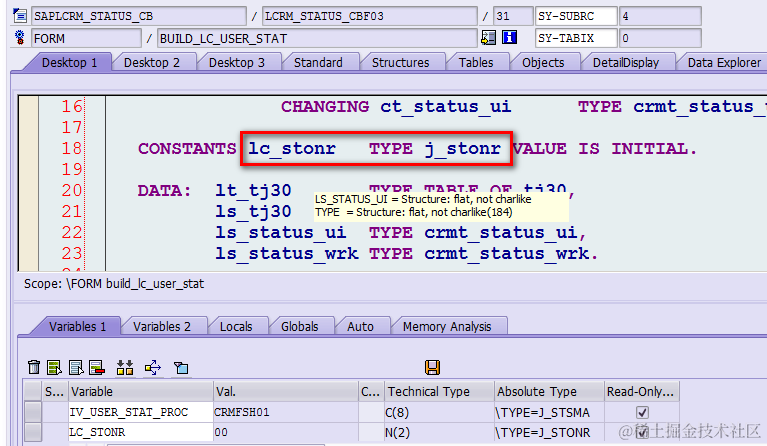Select the Tables tab

(x=475, y=63)
